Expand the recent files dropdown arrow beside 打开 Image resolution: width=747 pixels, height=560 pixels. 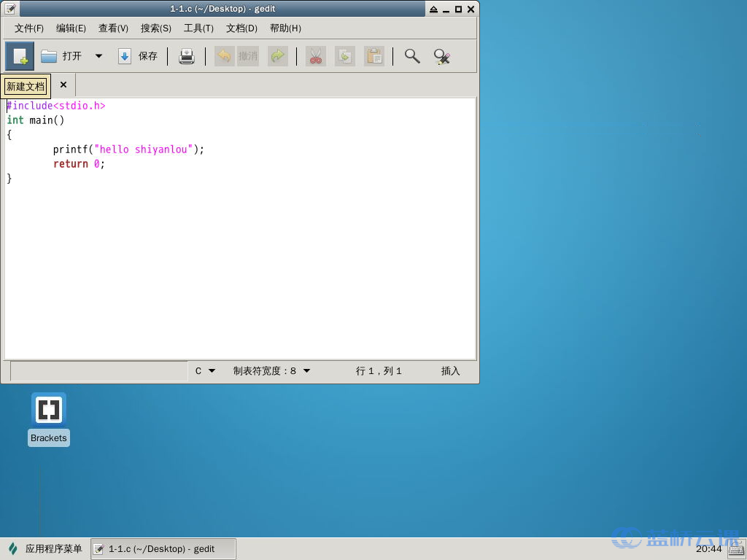(x=98, y=56)
